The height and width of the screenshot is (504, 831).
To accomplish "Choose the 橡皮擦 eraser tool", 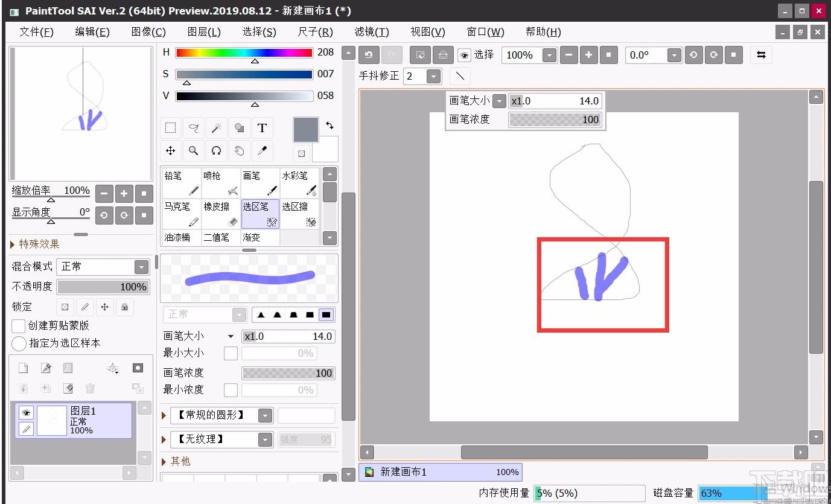I will pyautogui.click(x=221, y=214).
